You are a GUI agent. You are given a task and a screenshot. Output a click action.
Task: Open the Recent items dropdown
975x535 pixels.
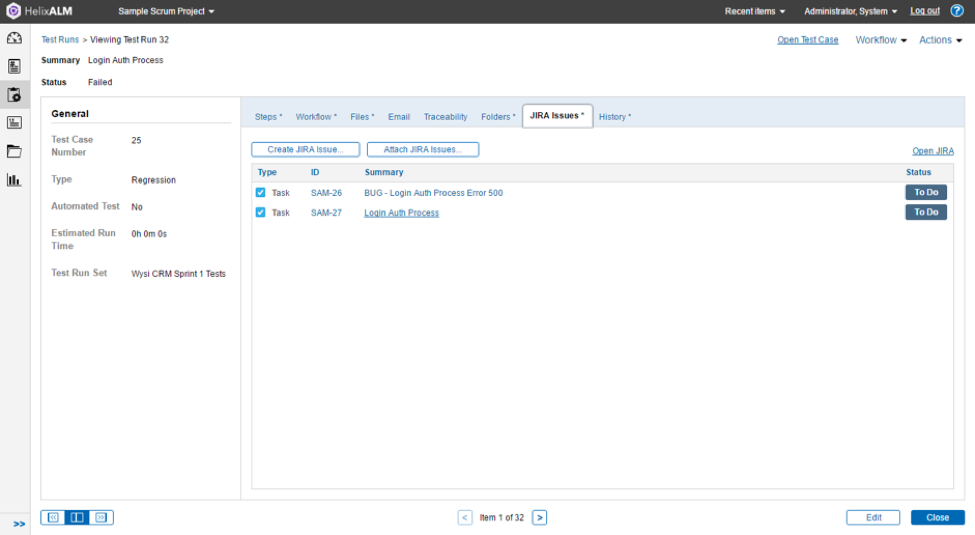(755, 11)
